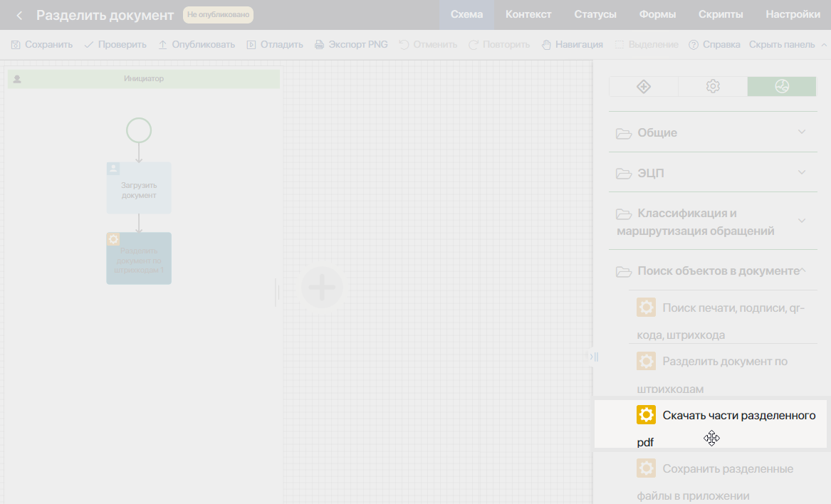The image size is (831, 504).
Task: Click gear icon of Скачать части разделенного pdf
Action: 646,414
